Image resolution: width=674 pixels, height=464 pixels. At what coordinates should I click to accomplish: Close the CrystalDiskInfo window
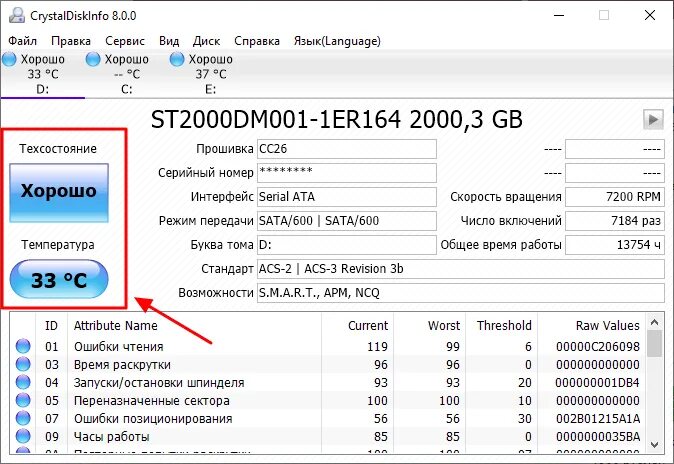click(x=649, y=15)
